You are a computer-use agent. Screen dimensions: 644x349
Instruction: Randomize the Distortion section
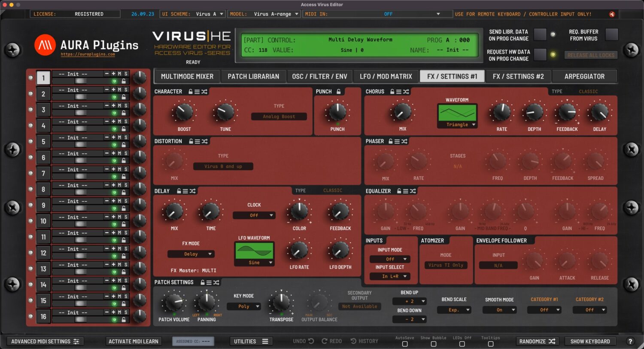tap(204, 141)
